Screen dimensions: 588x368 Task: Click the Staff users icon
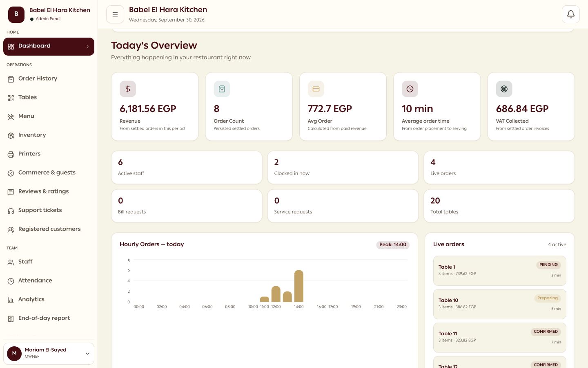tap(11, 263)
